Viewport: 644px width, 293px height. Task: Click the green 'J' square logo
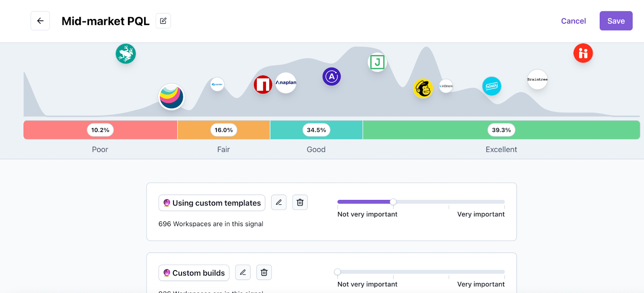[377, 62]
